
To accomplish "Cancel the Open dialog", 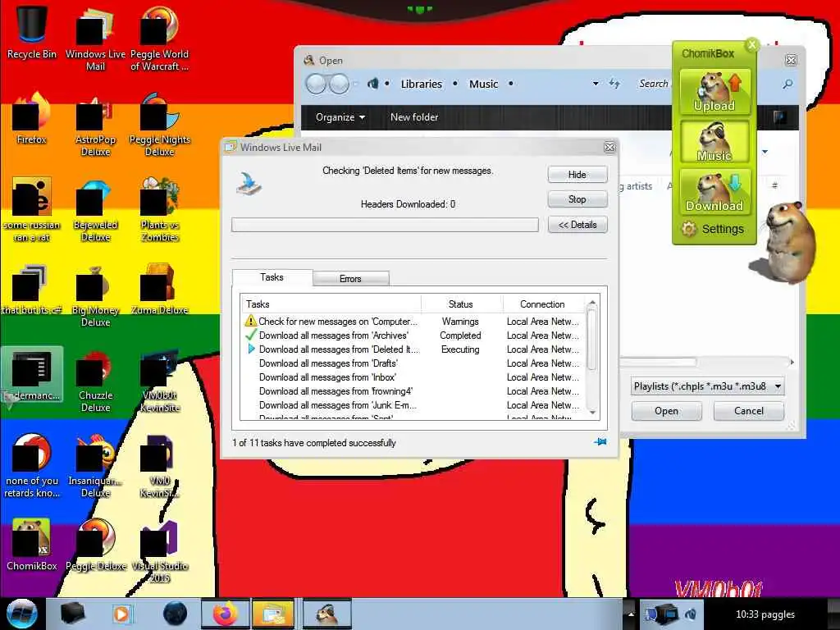I will [749, 411].
